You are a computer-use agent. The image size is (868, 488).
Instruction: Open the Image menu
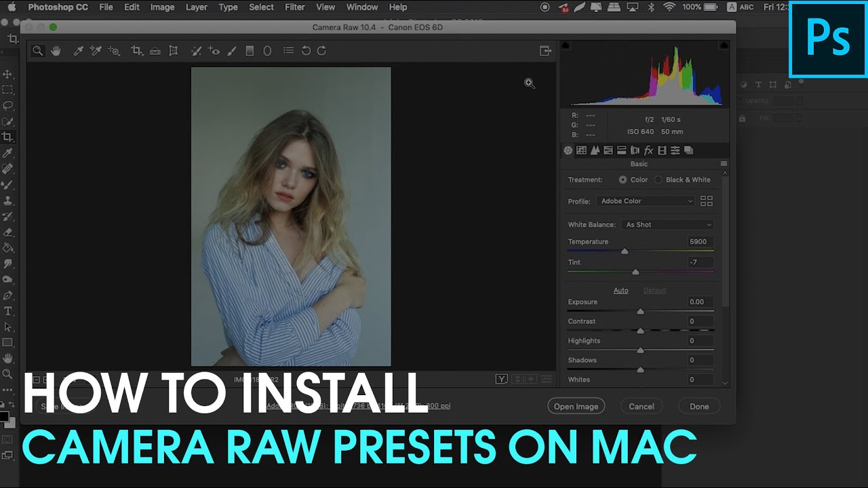click(162, 7)
